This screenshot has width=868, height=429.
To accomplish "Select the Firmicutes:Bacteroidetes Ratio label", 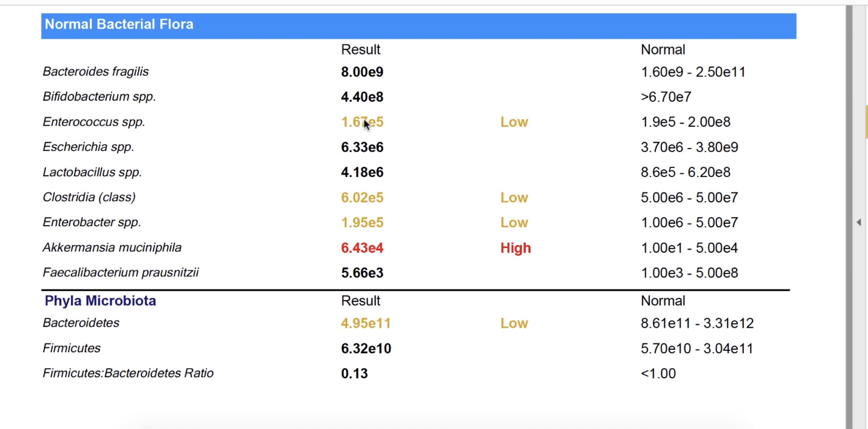I will tap(128, 373).
